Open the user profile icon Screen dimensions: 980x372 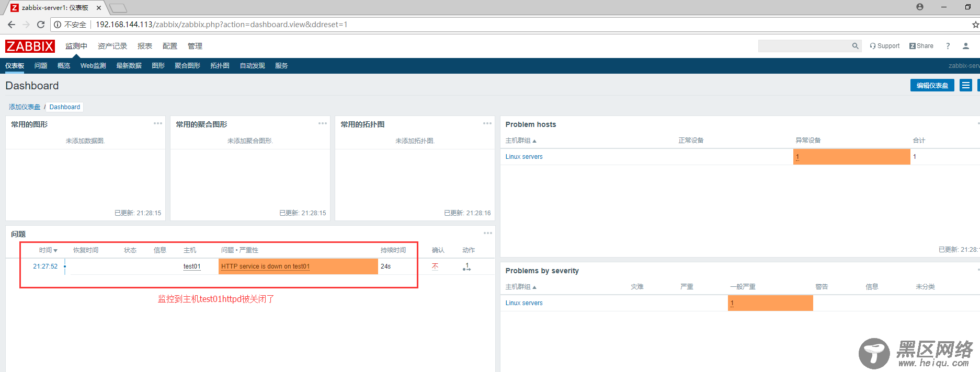click(966, 46)
